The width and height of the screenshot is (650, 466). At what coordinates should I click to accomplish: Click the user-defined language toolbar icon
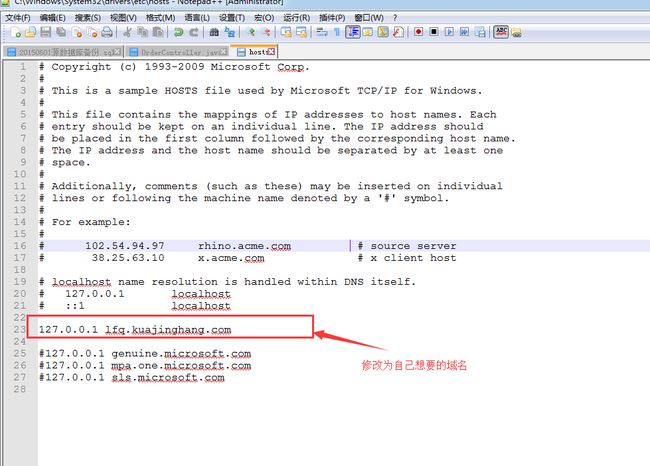368,32
